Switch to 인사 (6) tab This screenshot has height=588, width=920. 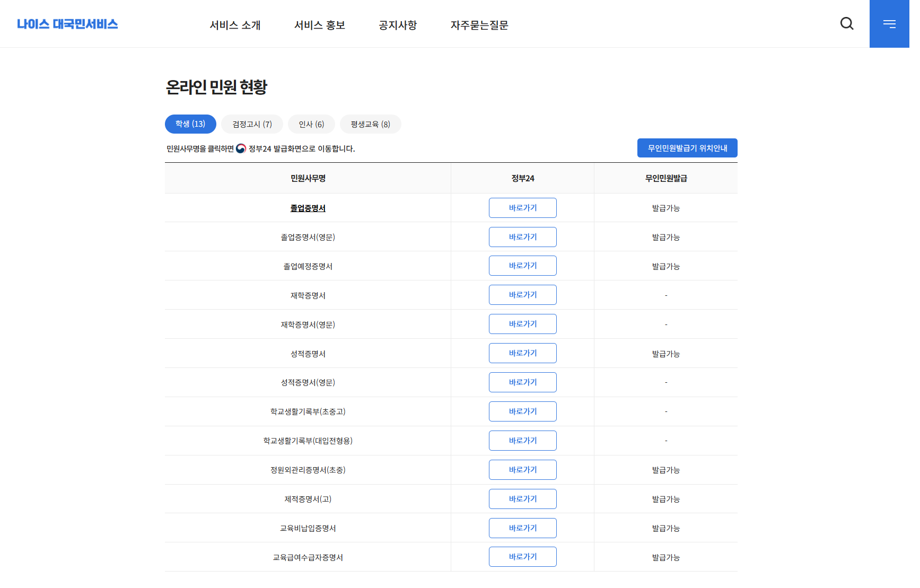tap(311, 124)
